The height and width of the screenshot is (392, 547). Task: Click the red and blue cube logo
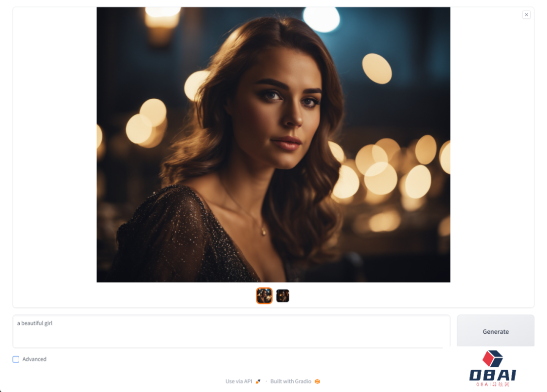[493, 359]
